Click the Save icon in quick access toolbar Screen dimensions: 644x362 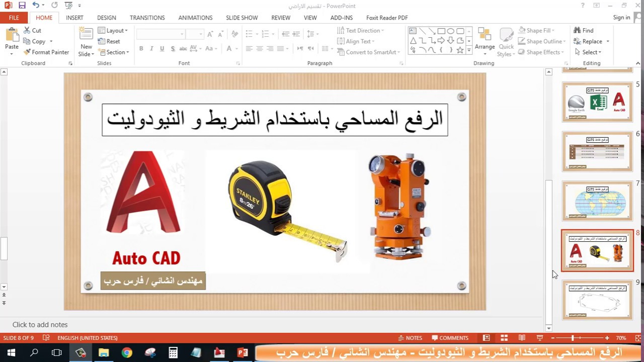tap(22, 6)
